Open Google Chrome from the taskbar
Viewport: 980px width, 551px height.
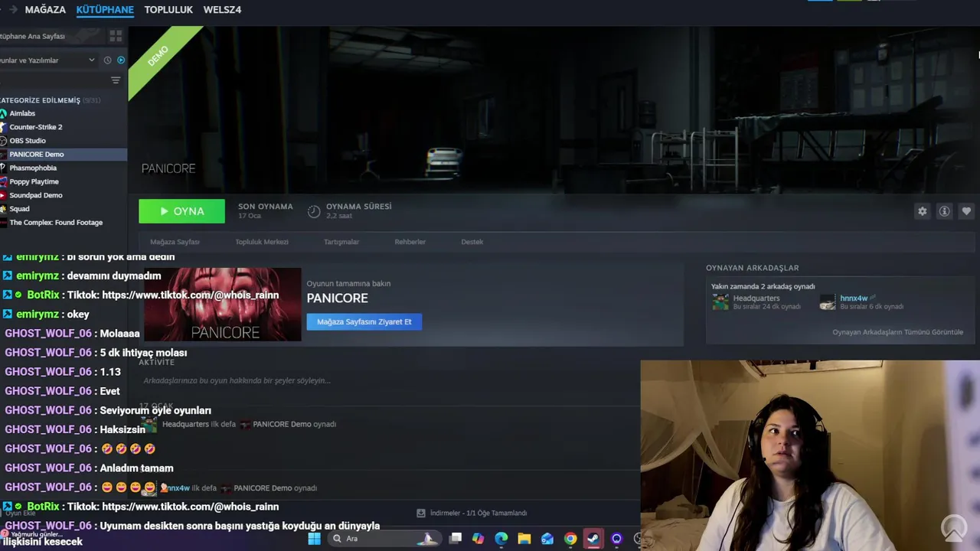pos(570,539)
